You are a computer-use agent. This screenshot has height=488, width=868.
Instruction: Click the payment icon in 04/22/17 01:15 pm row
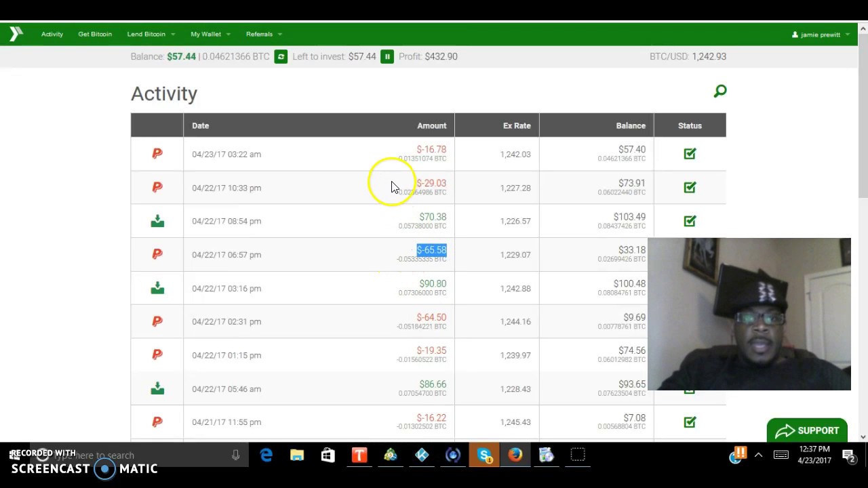pyautogui.click(x=157, y=354)
